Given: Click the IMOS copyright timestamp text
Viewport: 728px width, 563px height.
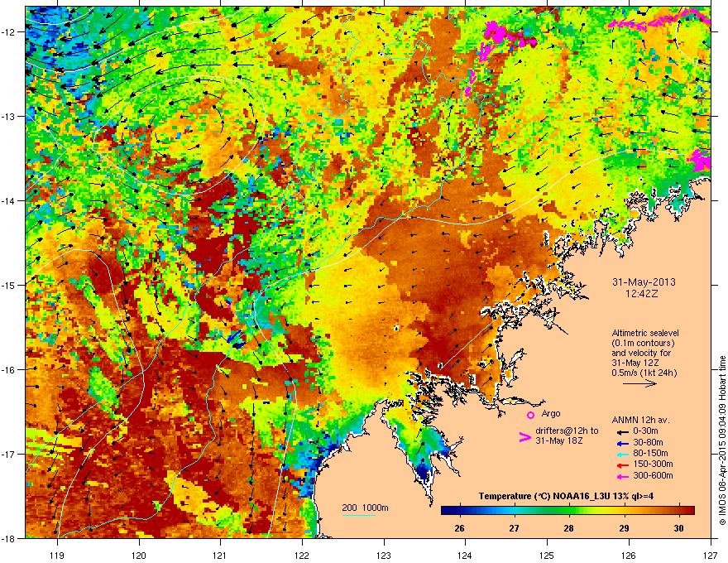Looking at the screenshot, I should (722, 441).
